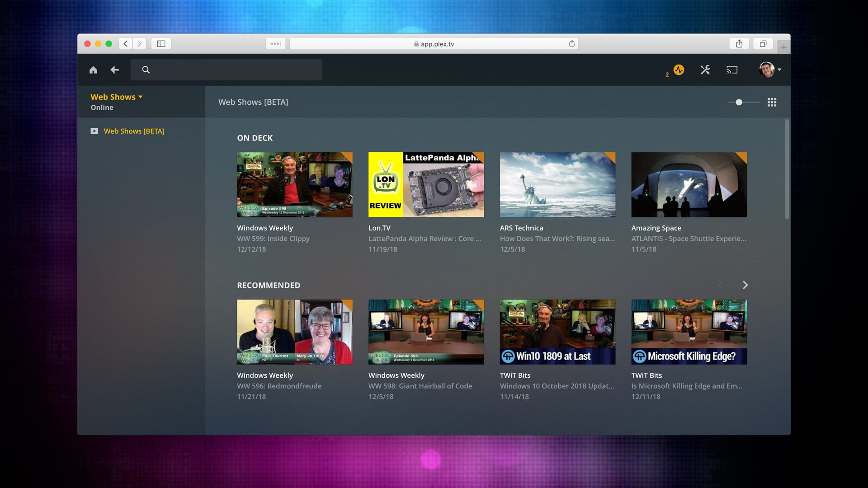The height and width of the screenshot is (488, 868).
Task: Click Lon.TV show title link
Action: [379, 228]
